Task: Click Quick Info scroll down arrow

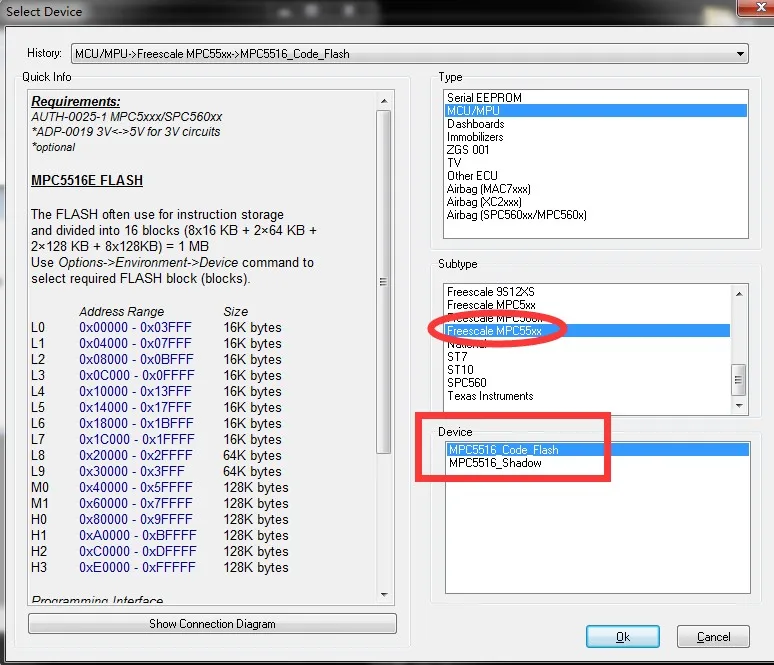Action: click(384, 595)
